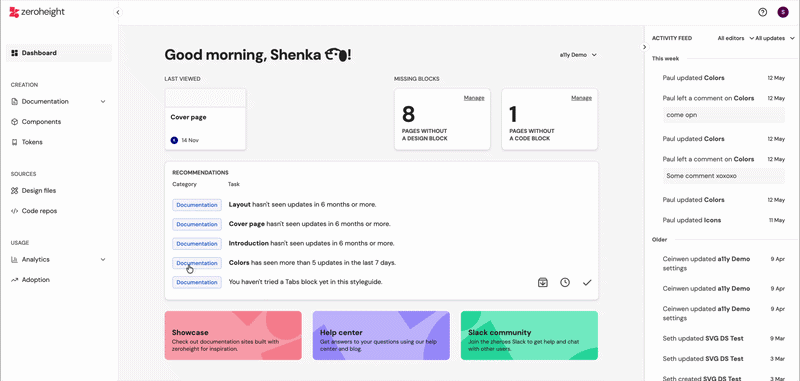The height and width of the screenshot is (381, 800).
Task: Click the Good morning, Shenka heading
Action: (258, 55)
